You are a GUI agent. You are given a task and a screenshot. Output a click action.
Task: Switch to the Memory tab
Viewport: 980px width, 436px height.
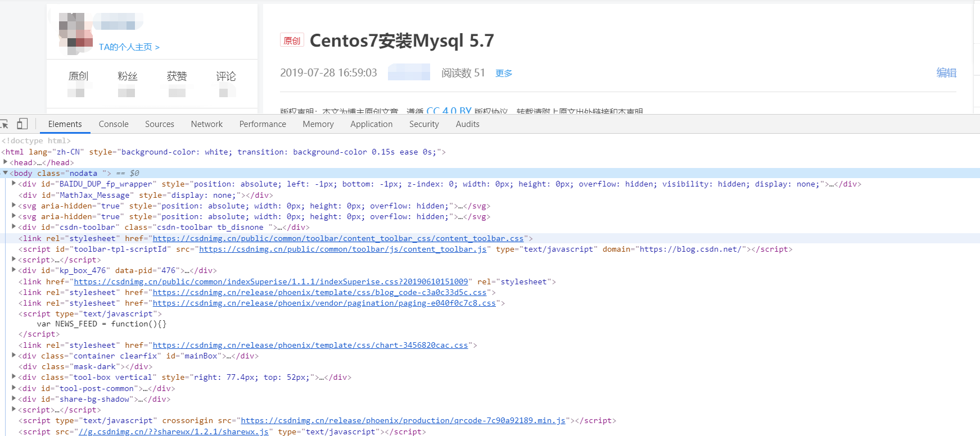point(318,124)
